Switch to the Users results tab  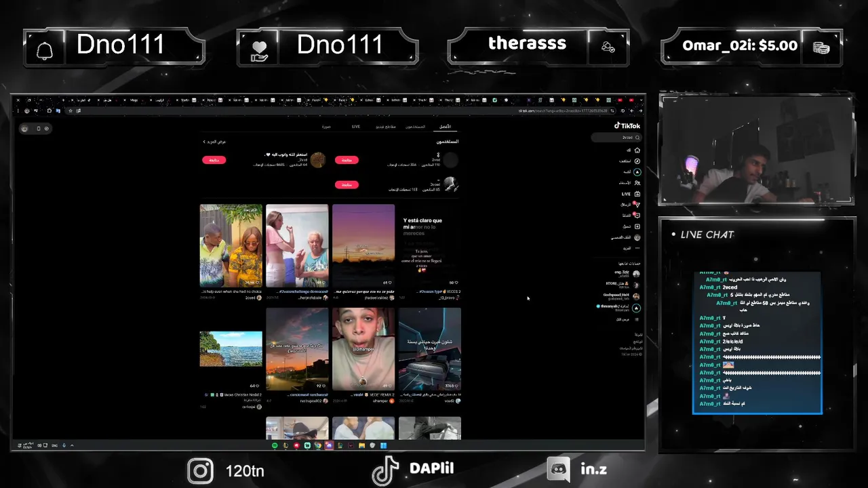(x=416, y=127)
